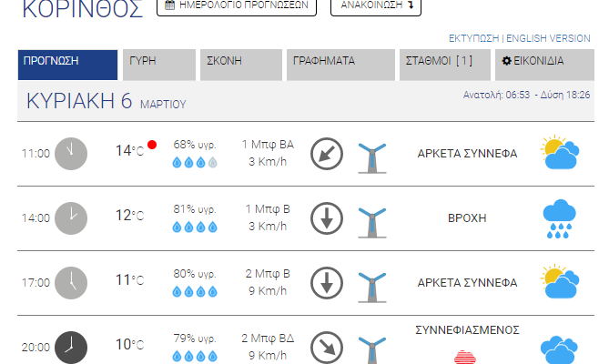This screenshot has height=364, width=609.
Task: Click the red temperature dot at 11:00
Action: pos(152,145)
